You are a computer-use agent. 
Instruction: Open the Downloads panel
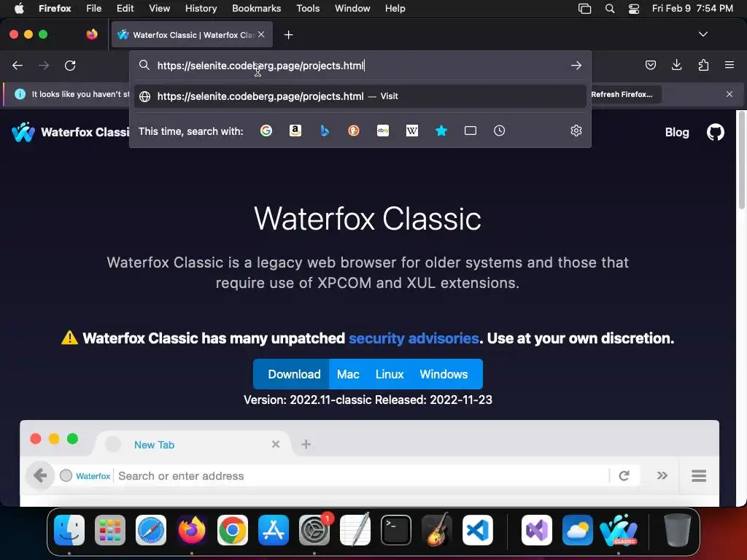pyautogui.click(x=676, y=65)
